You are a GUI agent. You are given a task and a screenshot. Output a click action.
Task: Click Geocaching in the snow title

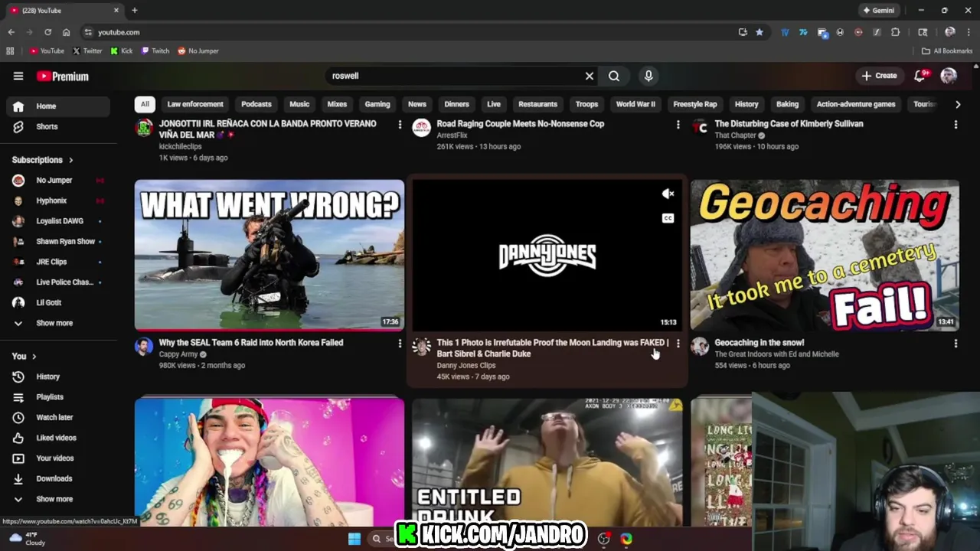click(759, 343)
